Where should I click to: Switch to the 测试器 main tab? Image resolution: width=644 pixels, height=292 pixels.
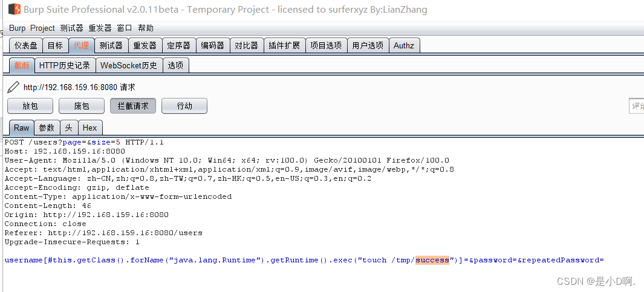[111, 45]
